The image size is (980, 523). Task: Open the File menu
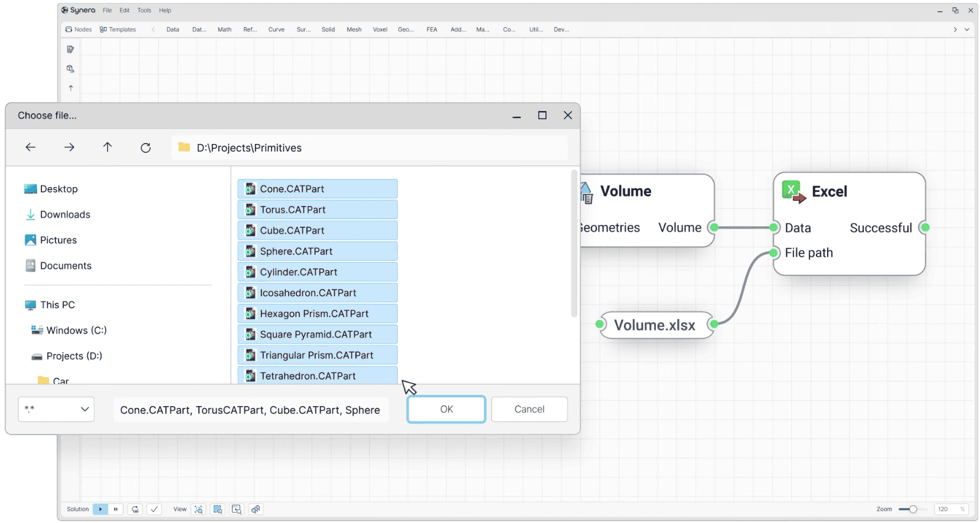click(107, 10)
